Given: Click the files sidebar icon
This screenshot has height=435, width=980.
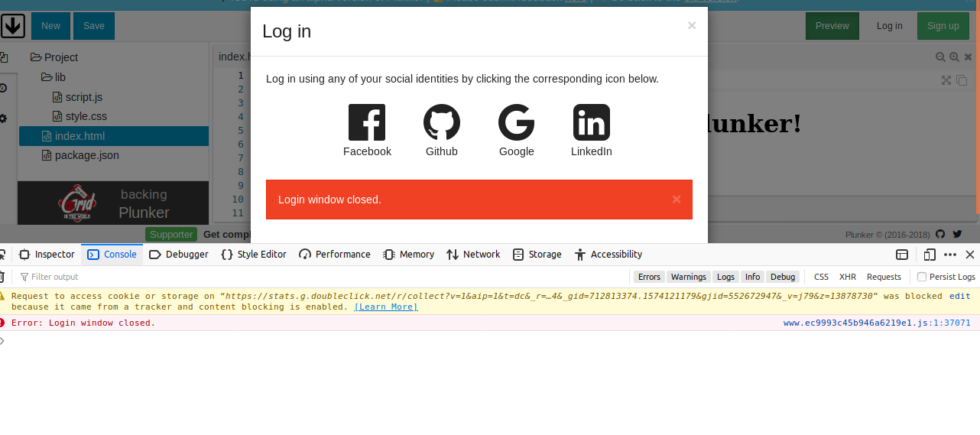Looking at the screenshot, I should (3, 58).
